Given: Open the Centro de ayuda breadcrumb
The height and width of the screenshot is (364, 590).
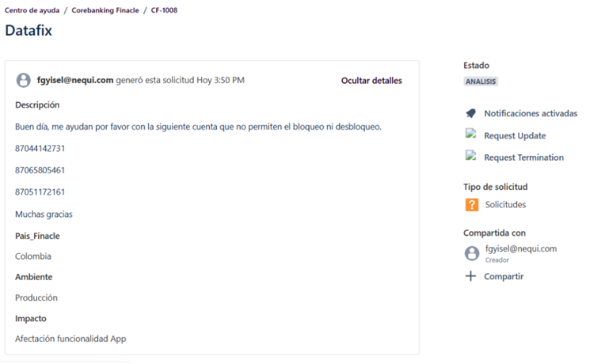Looking at the screenshot, I should pos(32,10).
